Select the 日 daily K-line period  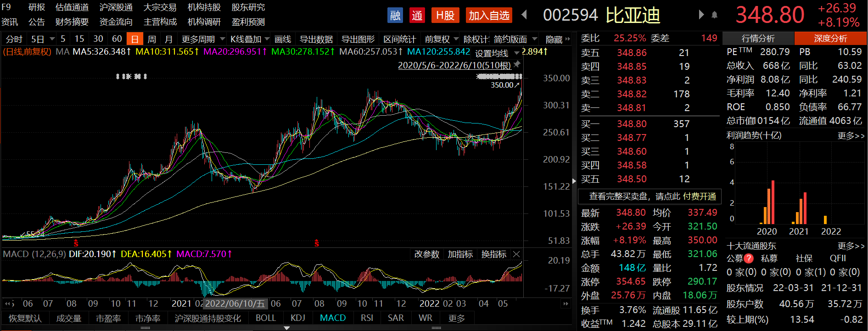[135, 39]
